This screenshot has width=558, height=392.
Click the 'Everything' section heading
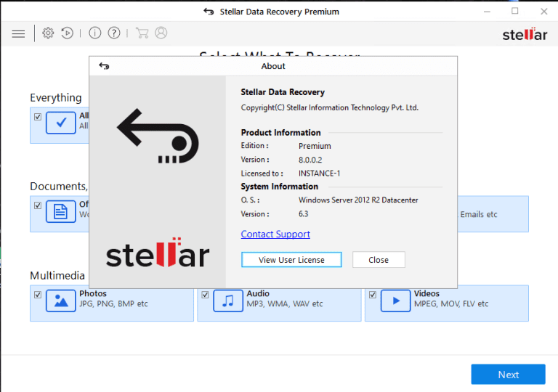56,98
